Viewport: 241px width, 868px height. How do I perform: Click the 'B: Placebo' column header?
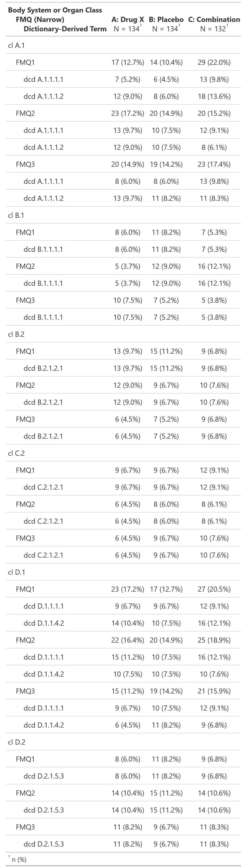[x=166, y=19]
